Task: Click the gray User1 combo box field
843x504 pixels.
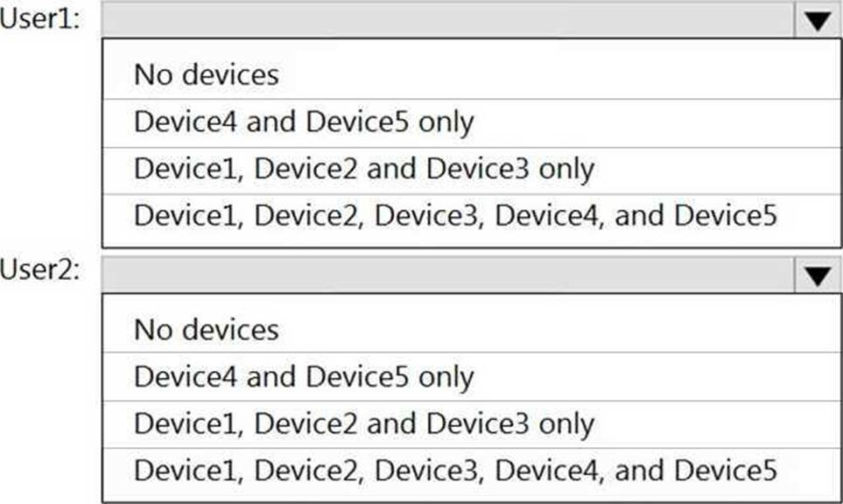Action: click(x=448, y=21)
